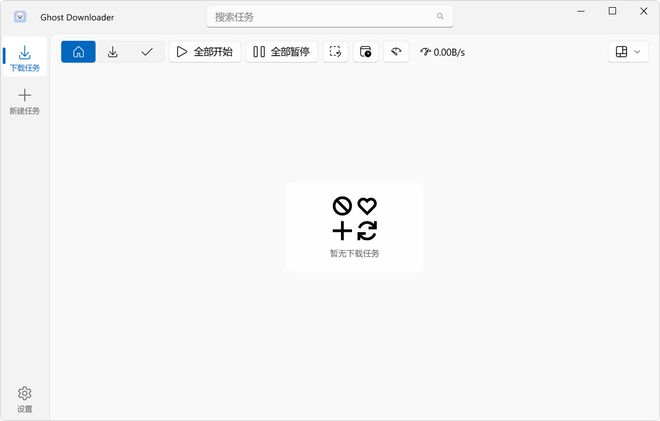Click the scheduled task calendar-clock icon
The width and height of the screenshot is (660, 421).
(365, 52)
